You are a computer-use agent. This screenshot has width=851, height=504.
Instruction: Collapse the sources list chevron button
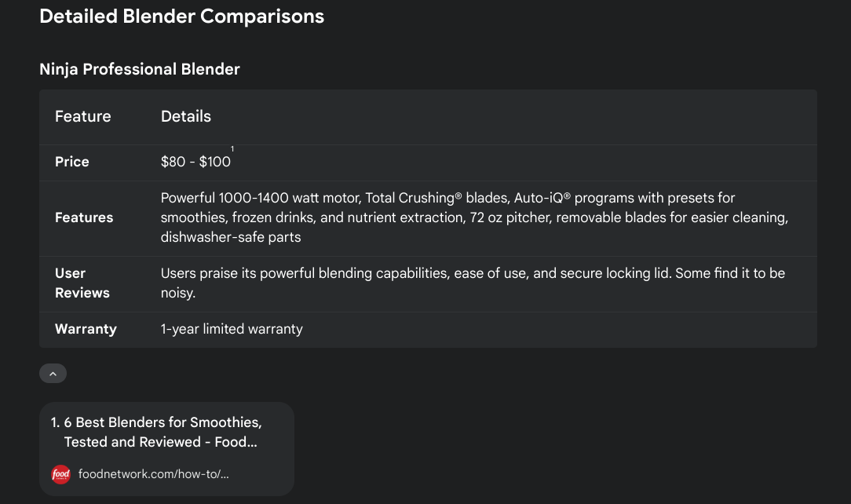(x=53, y=373)
